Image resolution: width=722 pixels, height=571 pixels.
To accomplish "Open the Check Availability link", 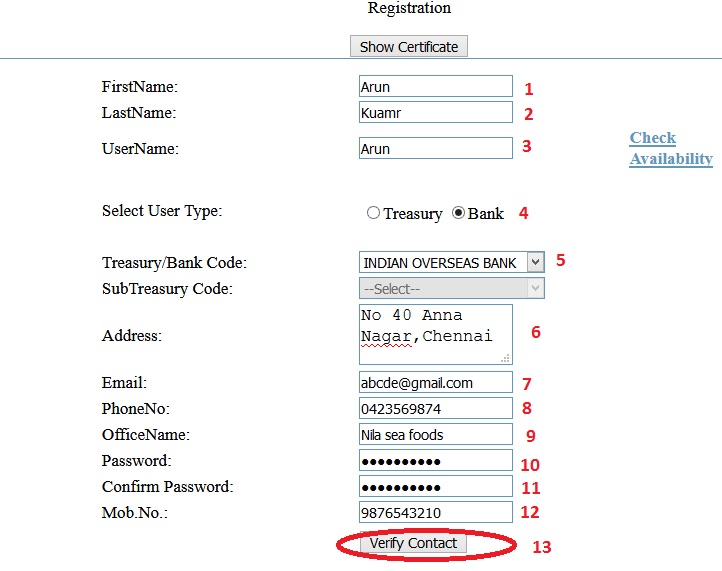I will click(670, 148).
